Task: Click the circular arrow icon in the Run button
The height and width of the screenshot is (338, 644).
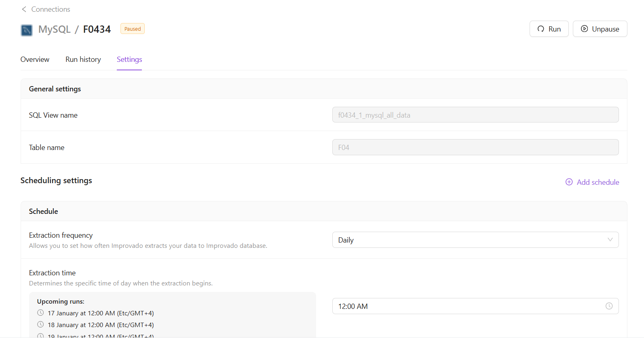Action: (541, 29)
